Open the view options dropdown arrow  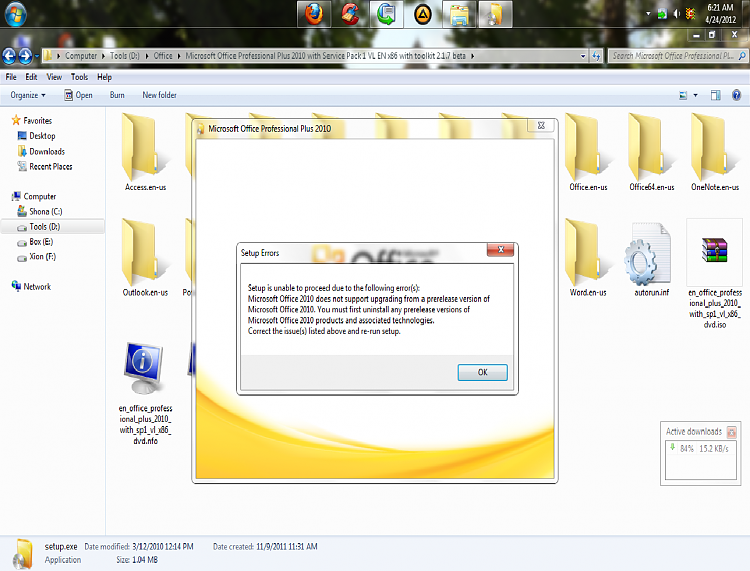[x=695, y=96]
